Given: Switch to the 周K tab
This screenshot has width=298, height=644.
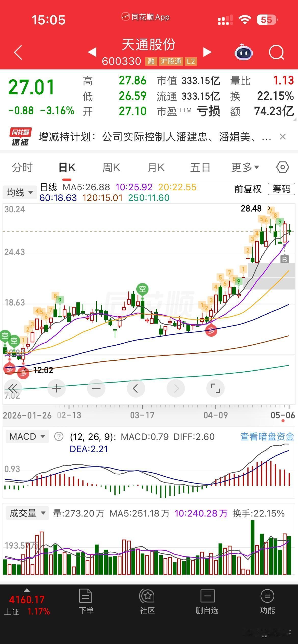Looking at the screenshot, I should click(x=111, y=168).
